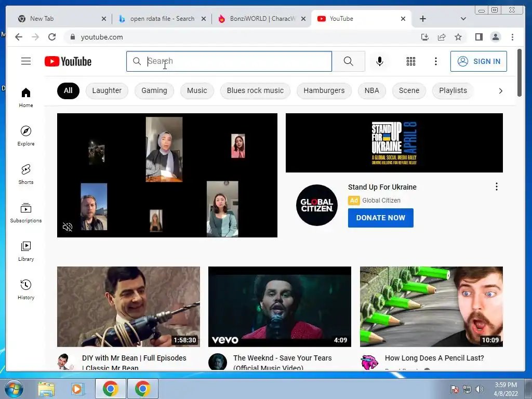Open the Stand Up For Ukraine banner
Screen dimensions: 532x399
click(394, 143)
